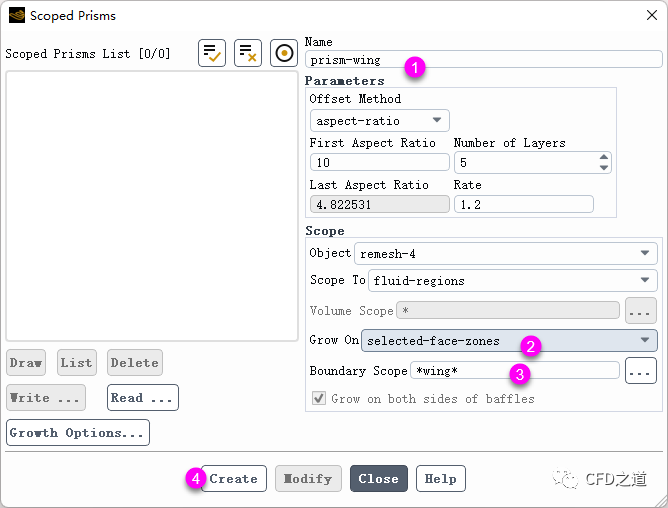The image size is (668, 508).
Task: Click the select-all list icon
Action: click(x=212, y=53)
